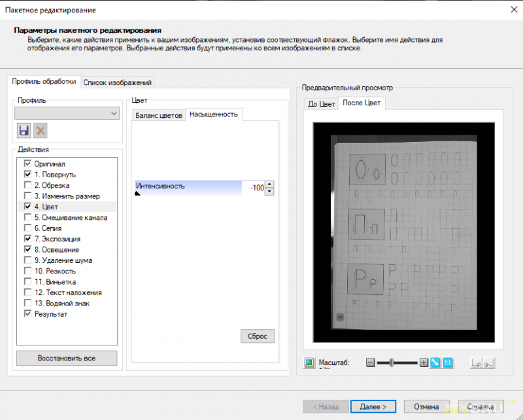Click the delete profile red X icon

coord(41,130)
